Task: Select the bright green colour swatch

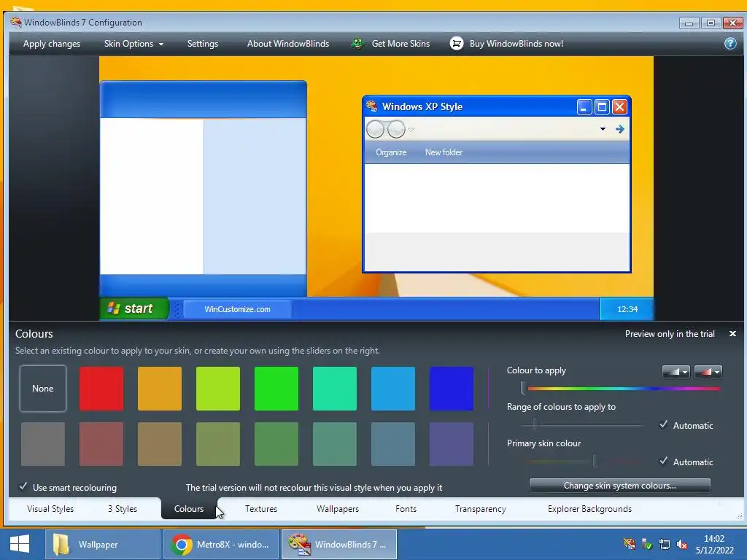Action: click(x=276, y=389)
